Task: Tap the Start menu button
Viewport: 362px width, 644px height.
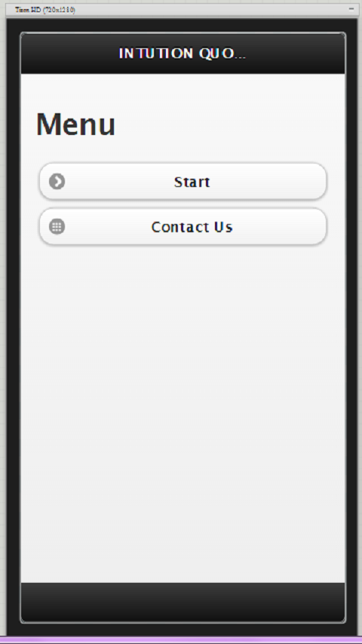Action: pos(183,182)
